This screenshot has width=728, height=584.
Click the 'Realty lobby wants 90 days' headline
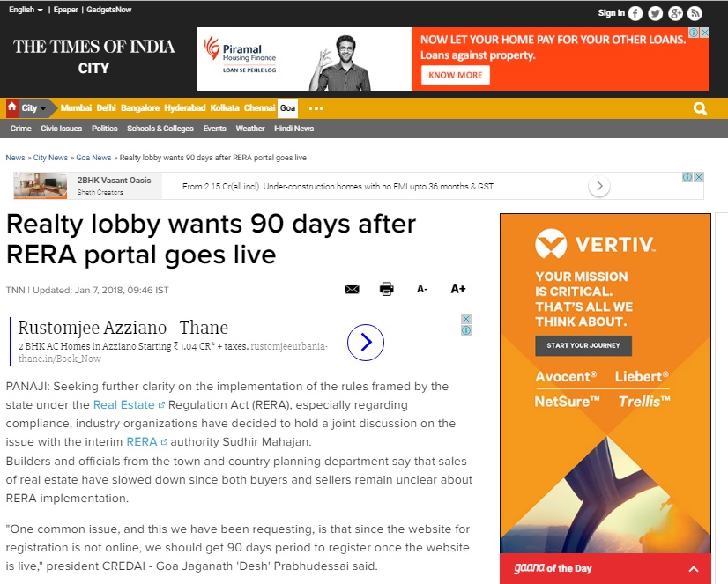click(212, 240)
